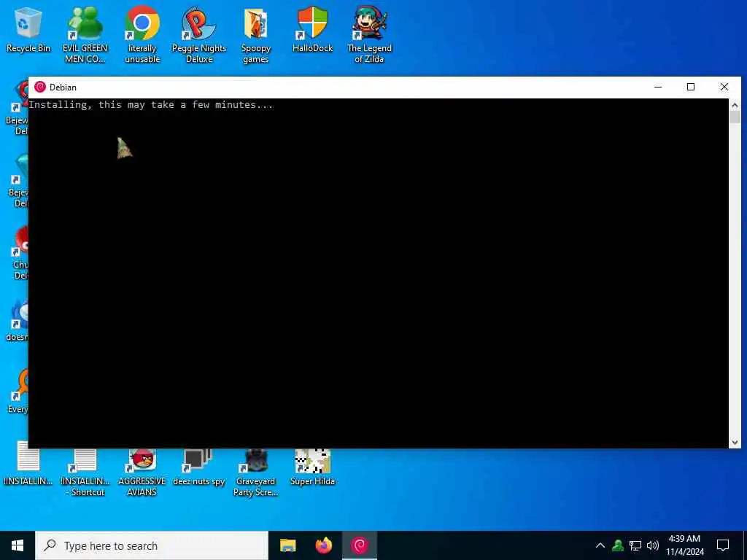Select The Legend of Zilda shortcut
747x560 pixels.
click(x=369, y=35)
